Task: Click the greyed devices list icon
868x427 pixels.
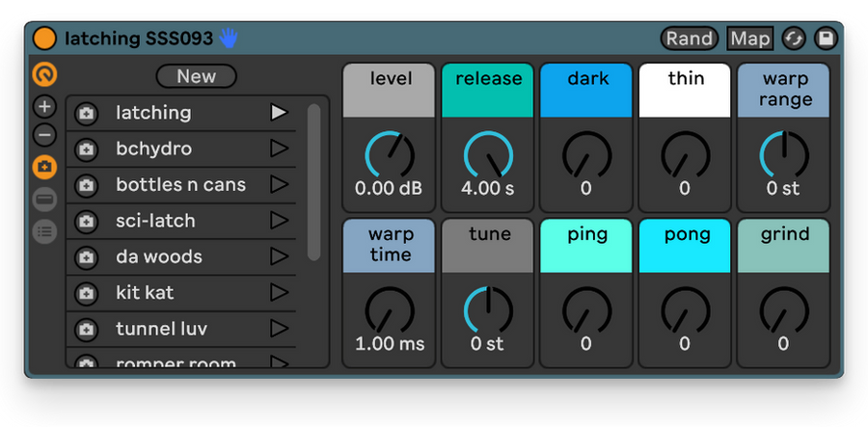Action: pos(44,231)
